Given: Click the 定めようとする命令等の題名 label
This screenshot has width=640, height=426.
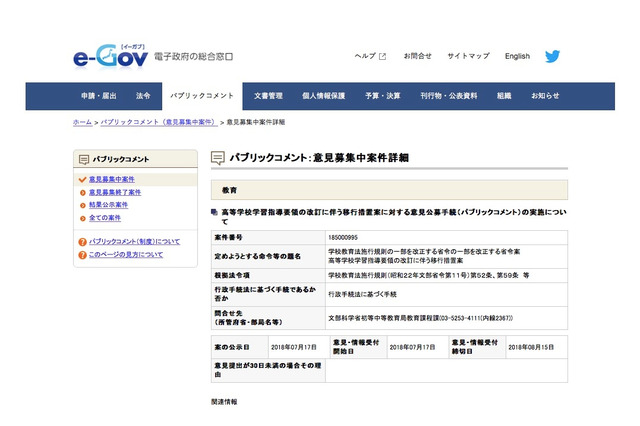Looking at the screenshot, I should pos(258,256).
